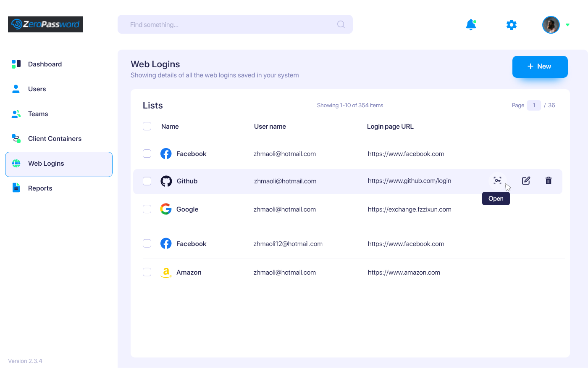Select the Google row checkbox

[147, 209]
